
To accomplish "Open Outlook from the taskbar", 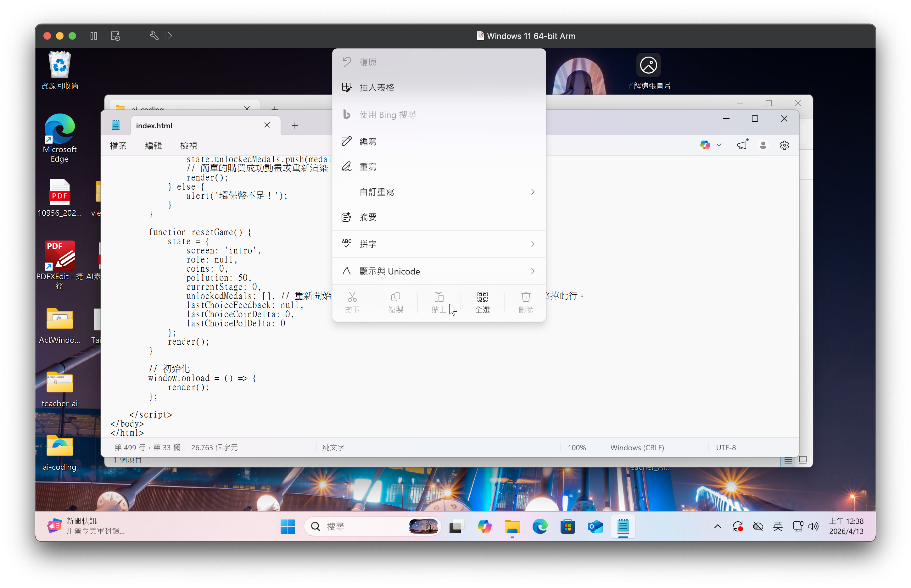I will (x=595, y=526).
